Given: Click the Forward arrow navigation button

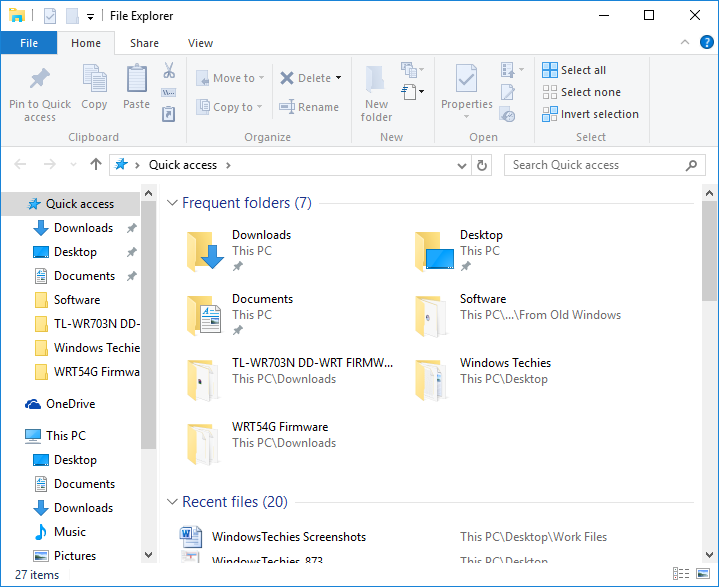Looking at the screenshot, I should coord(50,164).
